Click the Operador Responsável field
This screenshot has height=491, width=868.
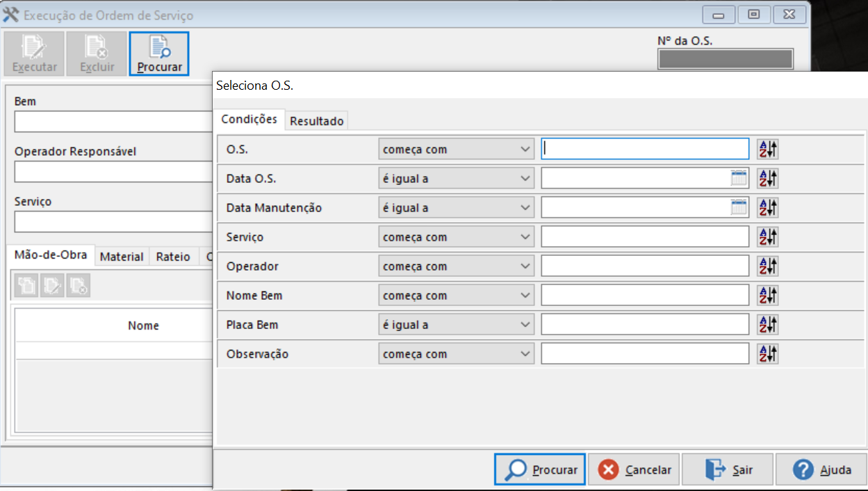coord(113,172)
